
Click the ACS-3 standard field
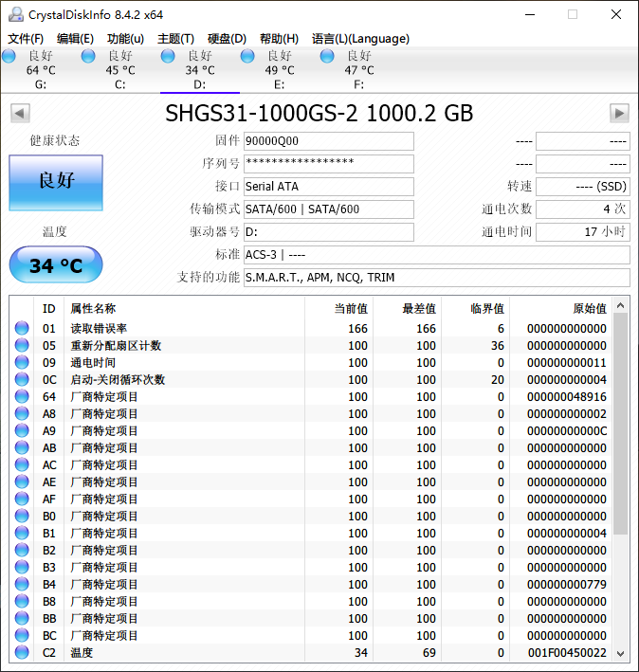(x=437, y=255)
